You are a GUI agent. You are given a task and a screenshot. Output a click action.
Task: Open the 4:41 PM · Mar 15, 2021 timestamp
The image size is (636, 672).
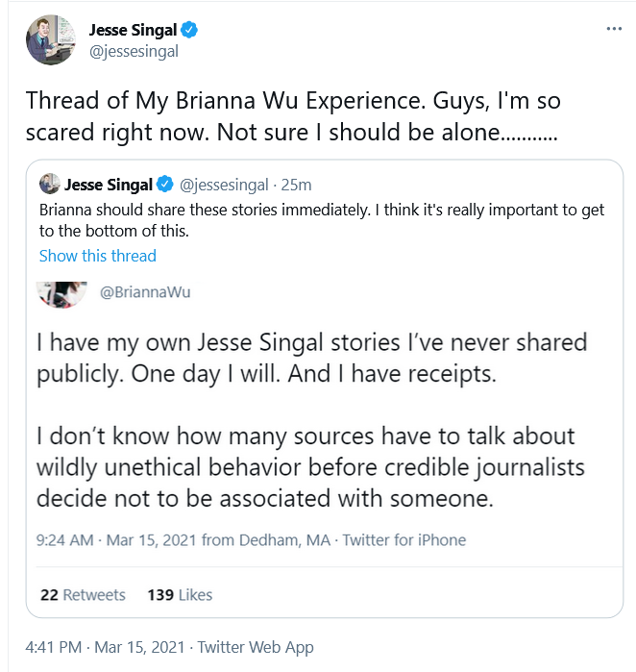(x=105, y=647)
